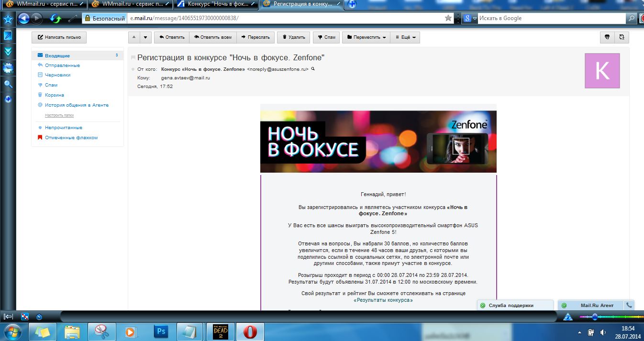The height and width of the screenshot is (341, 644).
Task: Click the pink K sender avatar
Action: 602,71
